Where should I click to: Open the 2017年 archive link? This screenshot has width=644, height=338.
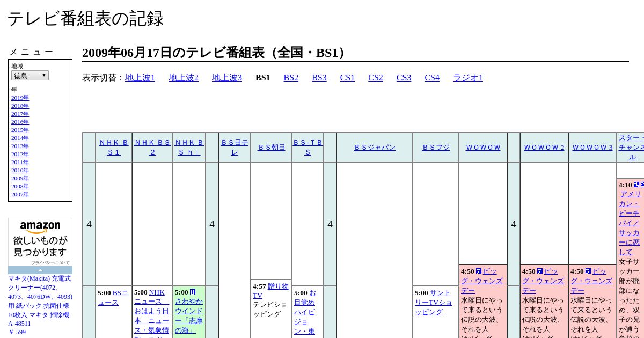pyautogui.click(x=20, y=114)
